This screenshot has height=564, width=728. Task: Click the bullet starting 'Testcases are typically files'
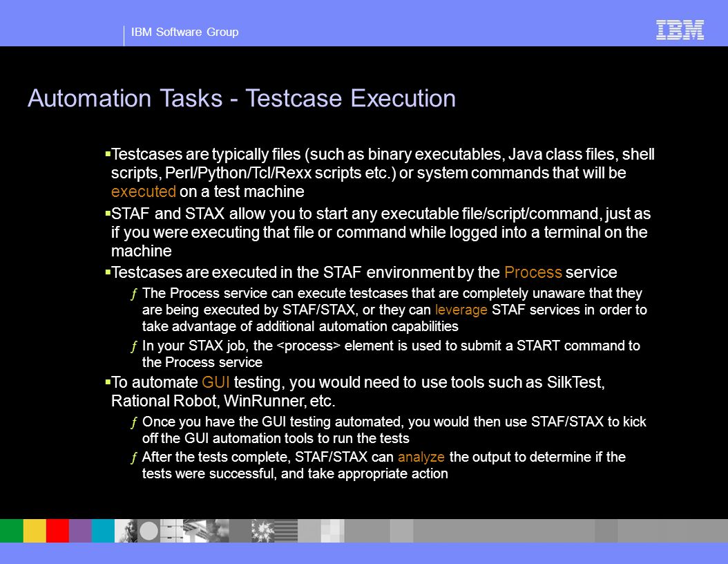pos(381,173)
